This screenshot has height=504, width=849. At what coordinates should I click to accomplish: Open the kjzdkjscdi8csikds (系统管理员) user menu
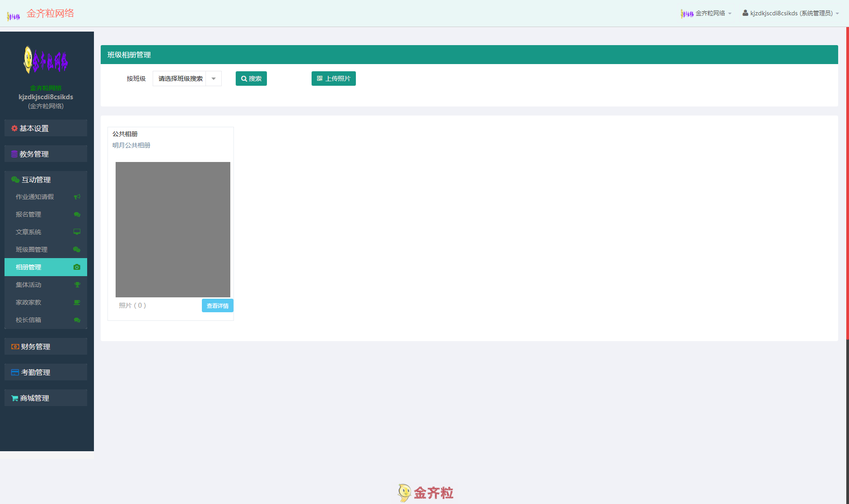click(x=791, y=13)
